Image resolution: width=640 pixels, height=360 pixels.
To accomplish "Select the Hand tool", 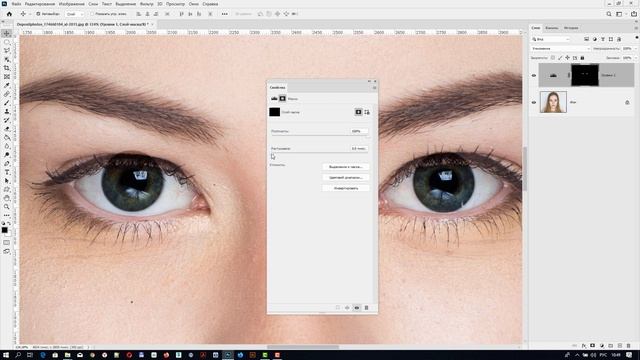I will [7, 198].
